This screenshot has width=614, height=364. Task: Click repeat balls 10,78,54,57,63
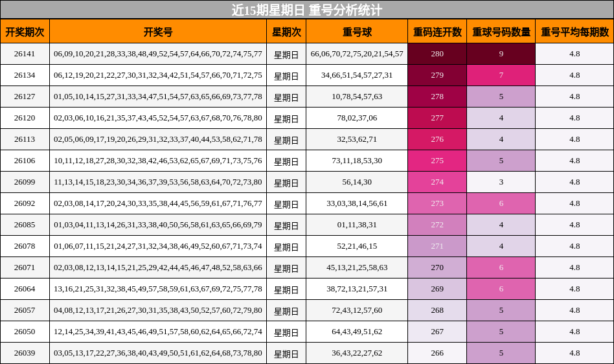tap(357, 97)
